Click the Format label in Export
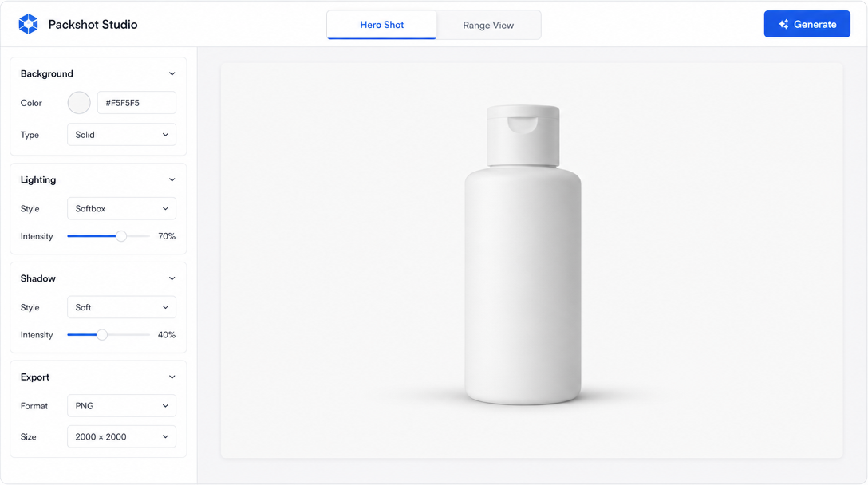Viewport: 868px width, 485px height. click(34, 406)
